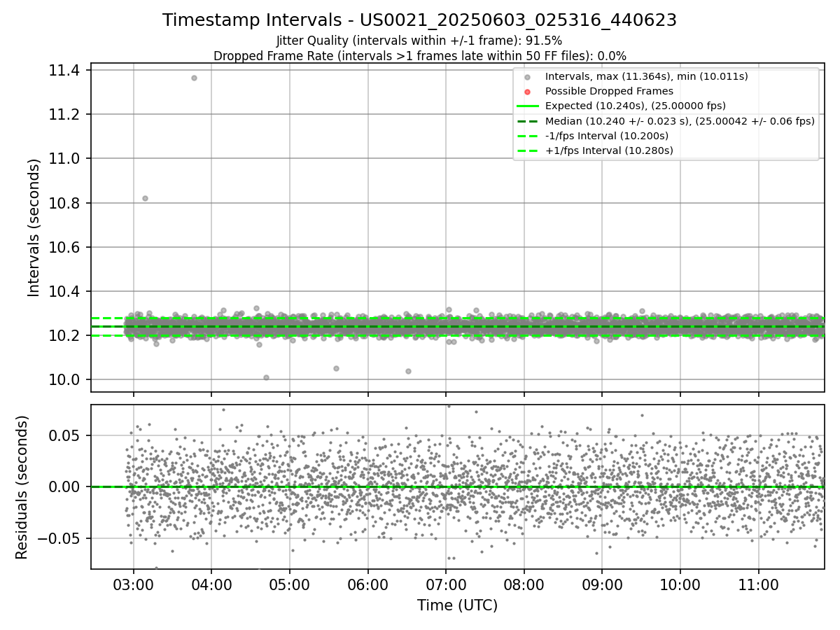
Task: Click the minimum interval point near 10.011 seconds
Action: (266, 377)
